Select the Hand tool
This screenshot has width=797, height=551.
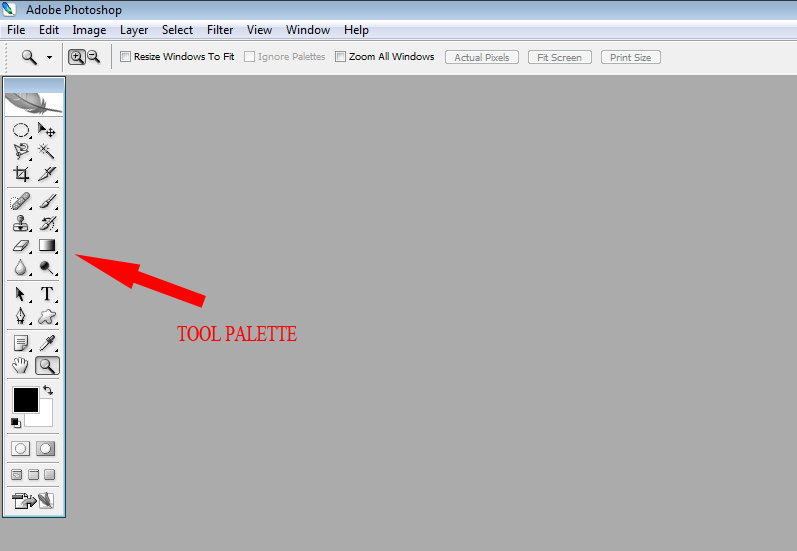[x=21, y=365]
